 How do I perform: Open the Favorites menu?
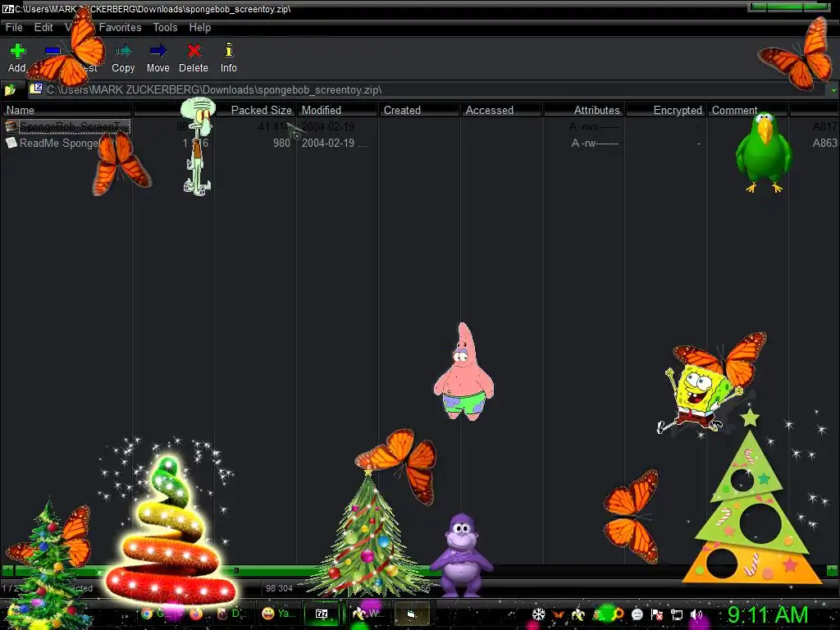[x=120, y=27]
